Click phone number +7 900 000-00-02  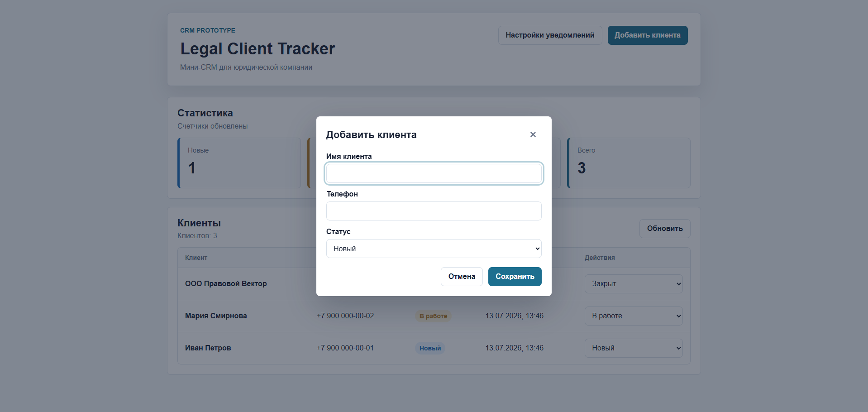click(345, 316)
